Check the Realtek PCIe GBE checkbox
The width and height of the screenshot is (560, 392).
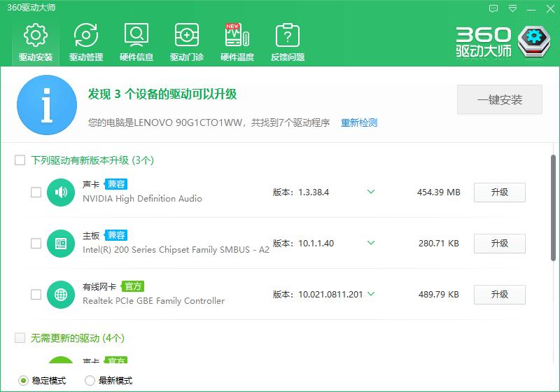click(36, 295)
